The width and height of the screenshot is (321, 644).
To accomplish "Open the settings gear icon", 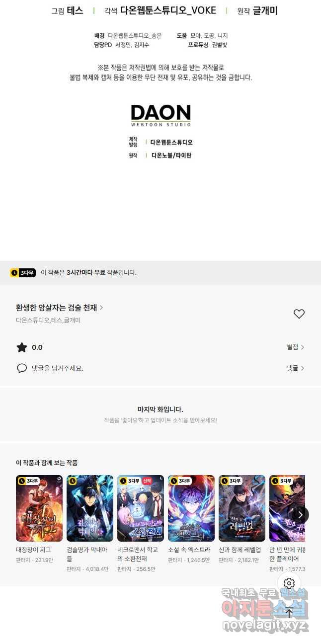I will pos(289,583).
